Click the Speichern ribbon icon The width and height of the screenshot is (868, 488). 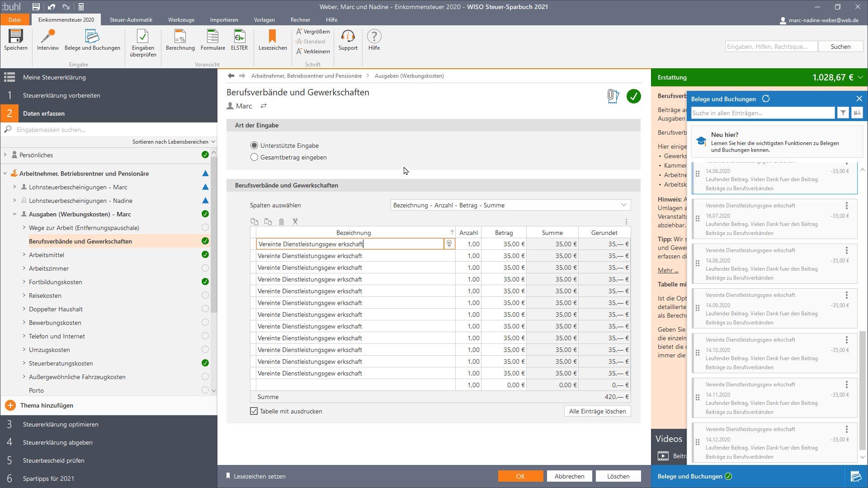15,40
